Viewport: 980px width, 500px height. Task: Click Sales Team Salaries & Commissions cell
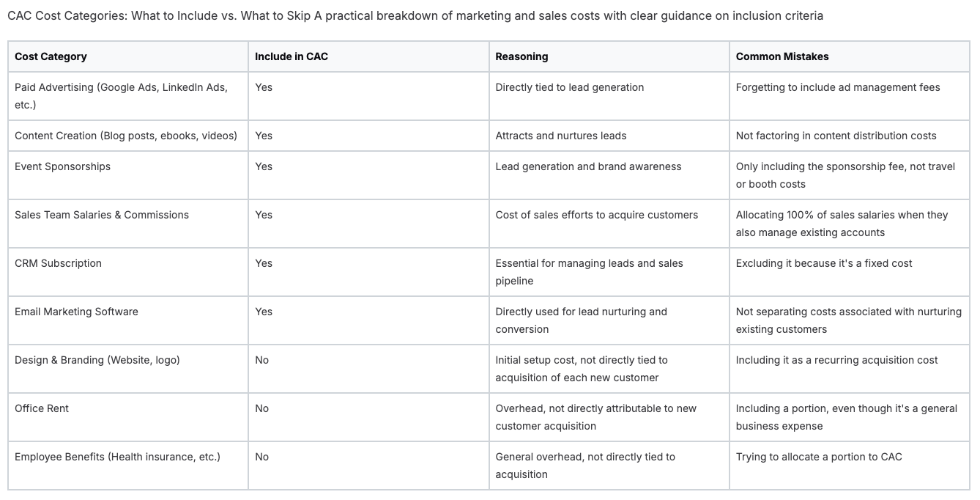point(128,224)
